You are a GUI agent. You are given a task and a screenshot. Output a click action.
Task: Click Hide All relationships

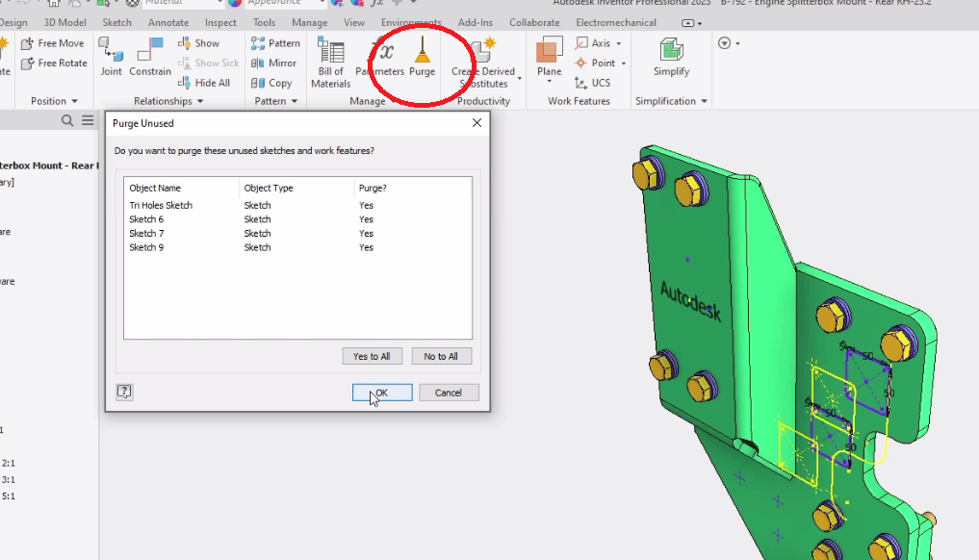[203, 83]
